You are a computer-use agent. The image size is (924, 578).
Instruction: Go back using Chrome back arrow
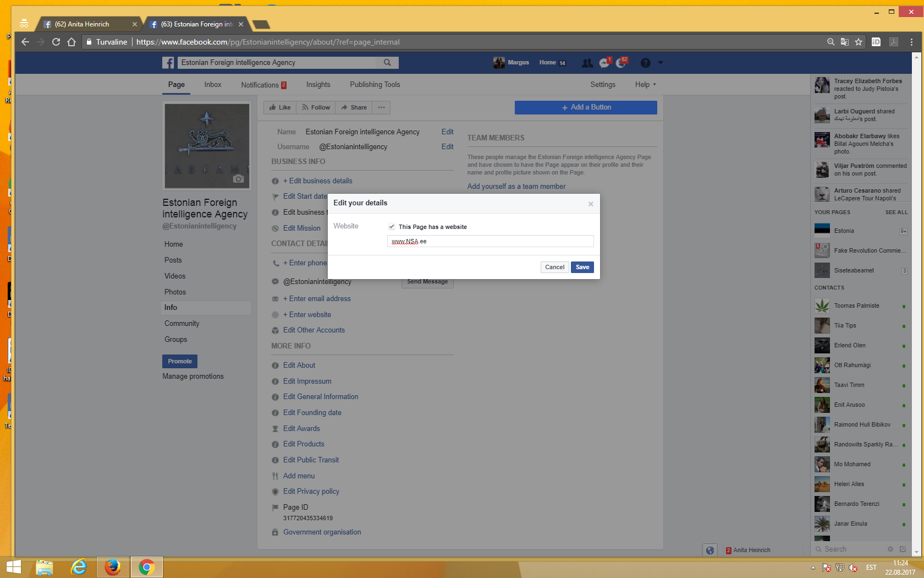(x=25, y=42)
